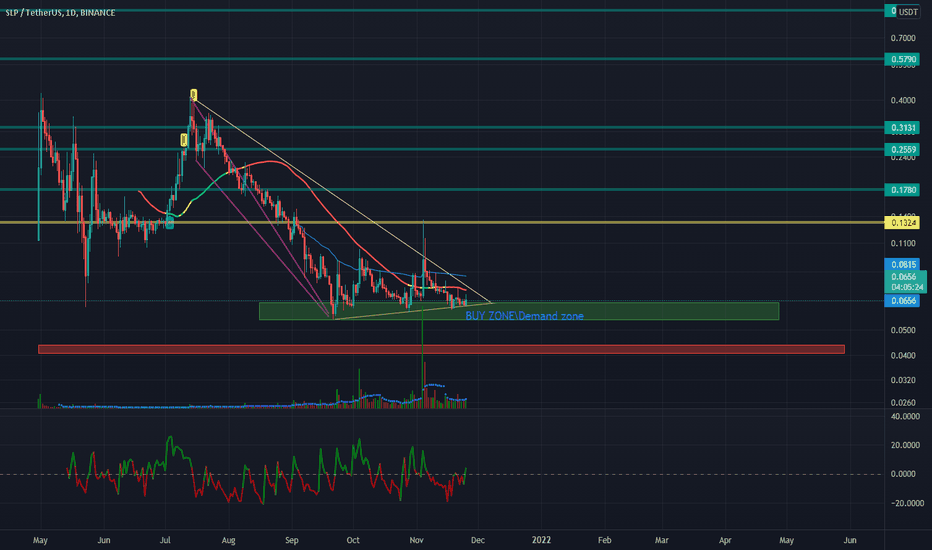The image size is (932, 550).
Task: Click the 0.0320 price axis value
Action: 903,380
